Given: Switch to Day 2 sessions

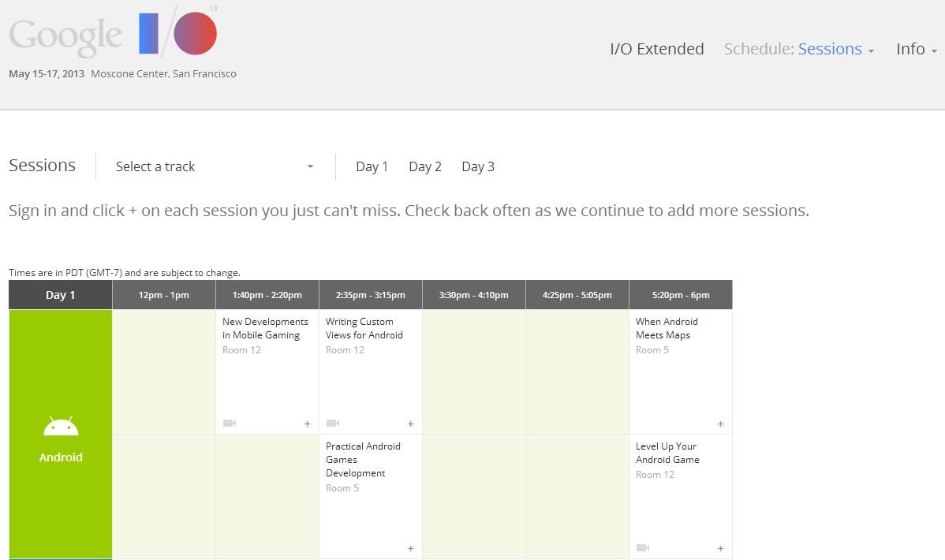Looking at the screenshot, I should click(x=425, y=166).
